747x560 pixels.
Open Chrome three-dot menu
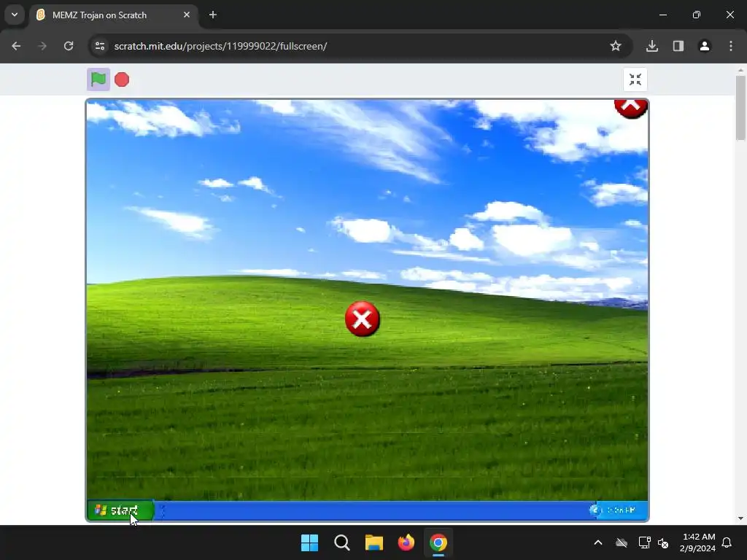pyautogui.click(x=731, y=46)
